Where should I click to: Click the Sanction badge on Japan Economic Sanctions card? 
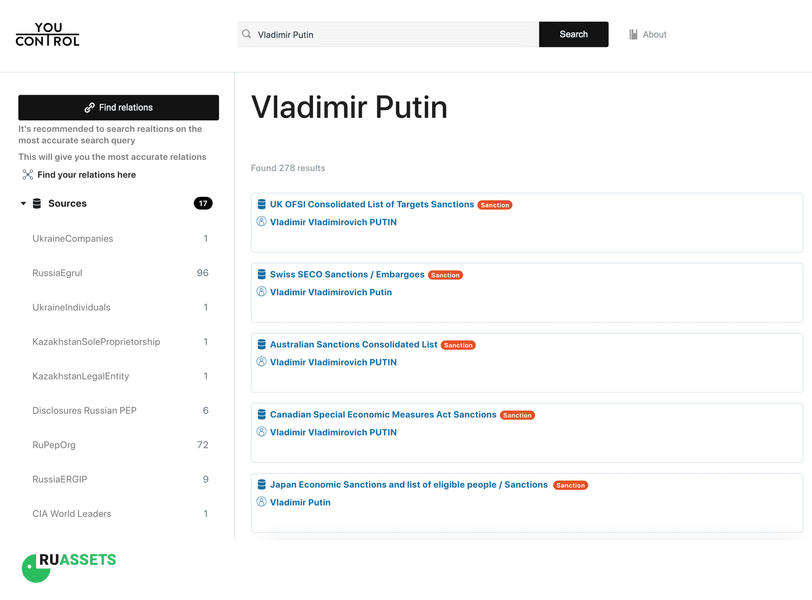(x=570, y=485)
